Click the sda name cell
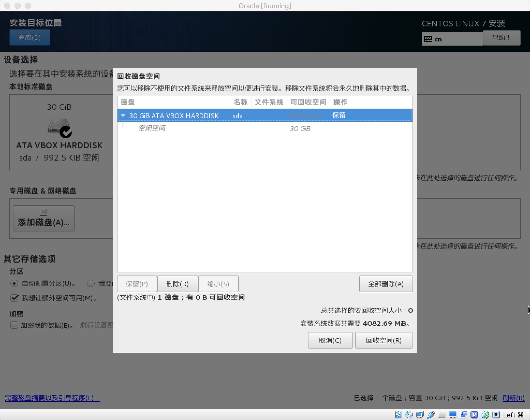530x420 pixels. point(237,116)
